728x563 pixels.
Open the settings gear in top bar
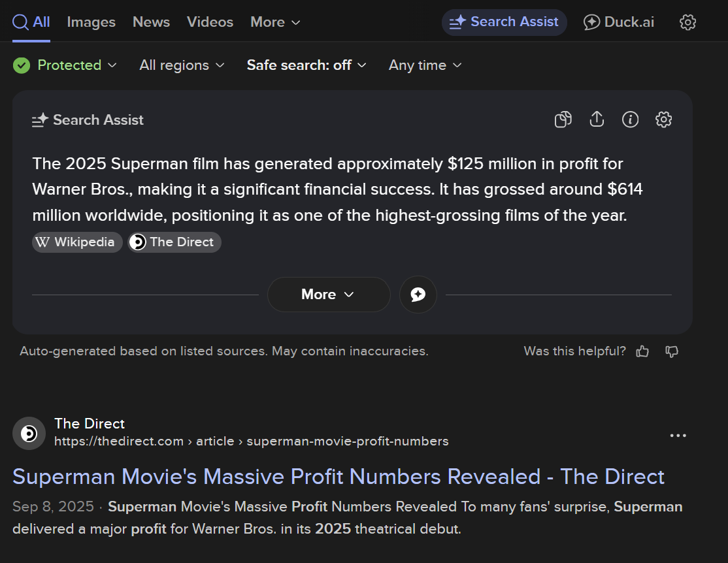click(x=687, y=22)
